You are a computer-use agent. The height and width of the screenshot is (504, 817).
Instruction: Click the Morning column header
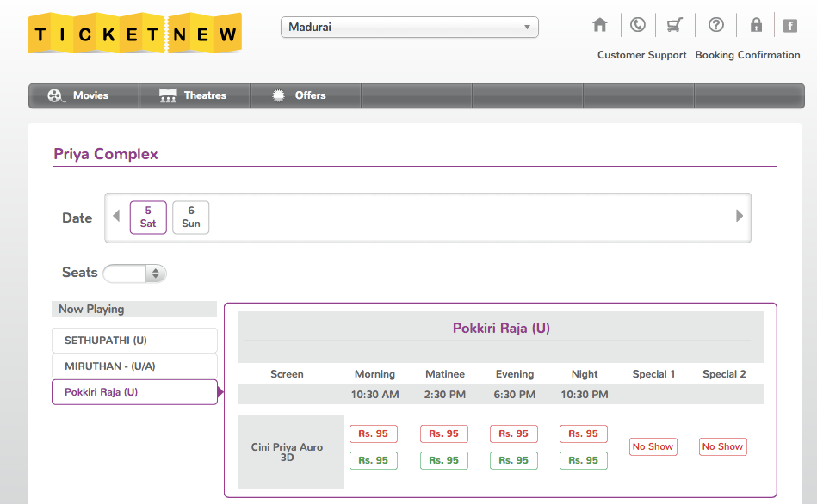click(x=375, y=374)
